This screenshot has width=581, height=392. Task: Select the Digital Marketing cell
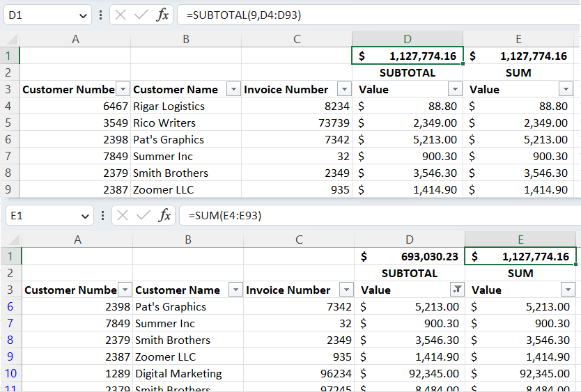188,373
